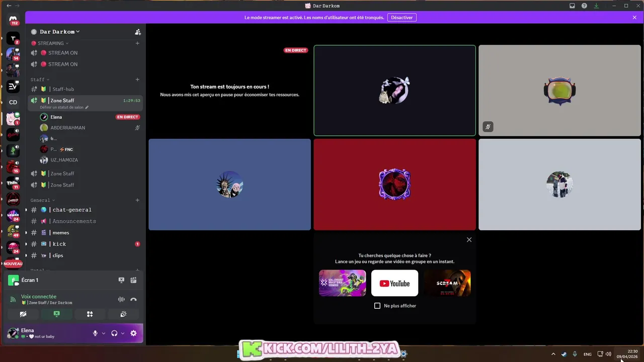Image resolution: width=644 pixels, height=362 pixels.
Task: Open the Announcements channel
Action: [86, 221]
